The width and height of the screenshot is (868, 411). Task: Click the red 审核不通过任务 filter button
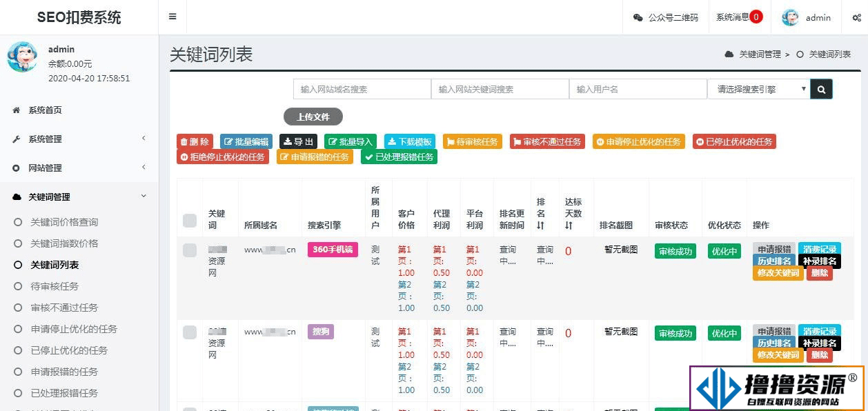pyautogui.click(x=548, y=141)
